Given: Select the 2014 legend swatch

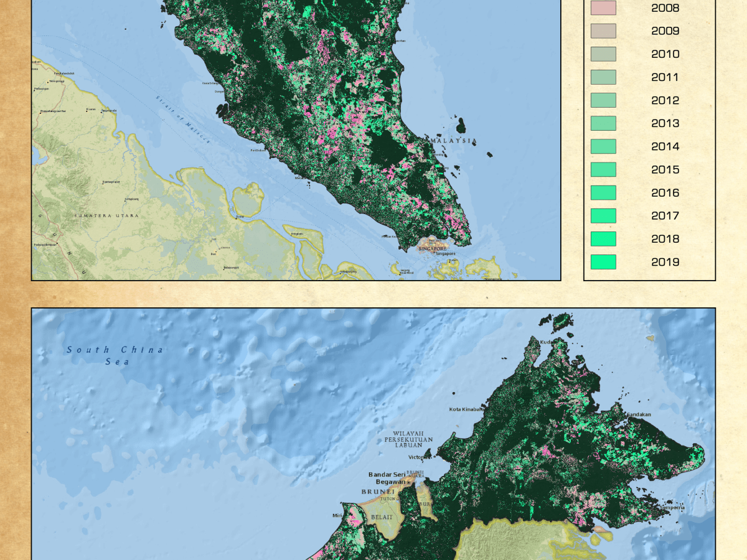Looking at the screenshot, I should pos(603,146).
